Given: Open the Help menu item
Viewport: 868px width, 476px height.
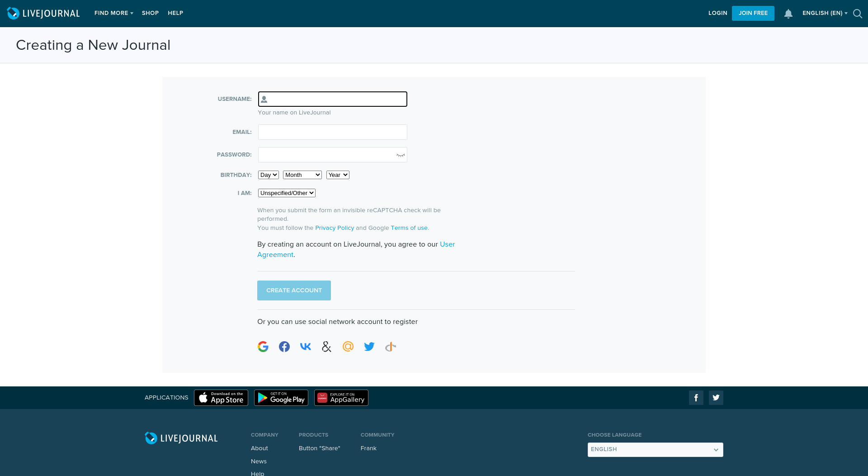Looking at the screenshot, I should 175,13.
